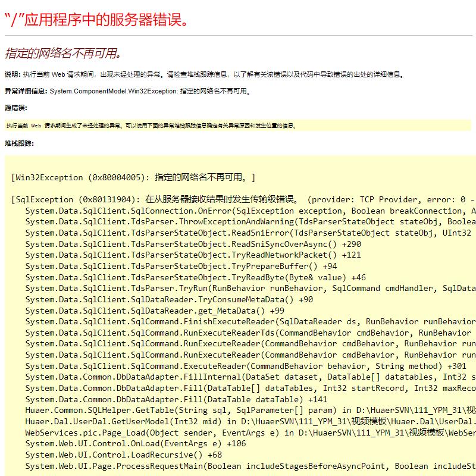Click the italic red error subtitle

(x=63, y=54)
